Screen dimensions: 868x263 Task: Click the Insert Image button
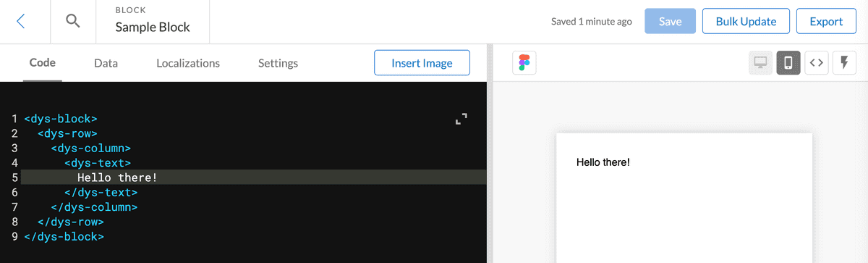[422, 63]
